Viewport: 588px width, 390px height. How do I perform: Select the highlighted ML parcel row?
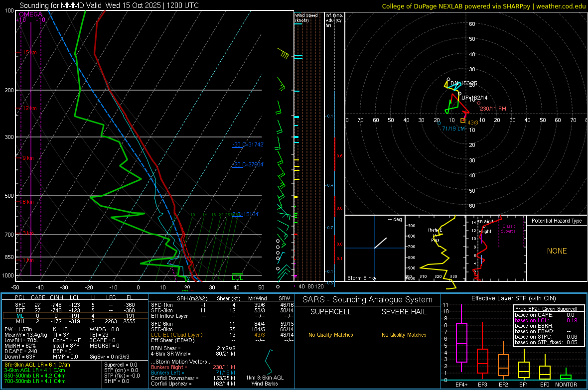[x=75, y=316]
